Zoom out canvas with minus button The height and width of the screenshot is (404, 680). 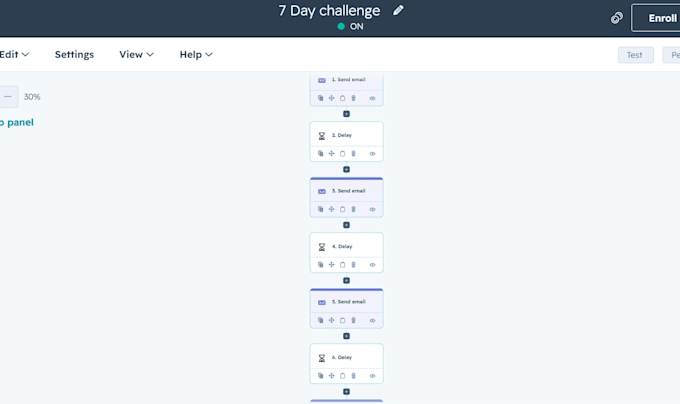[8, 97]
